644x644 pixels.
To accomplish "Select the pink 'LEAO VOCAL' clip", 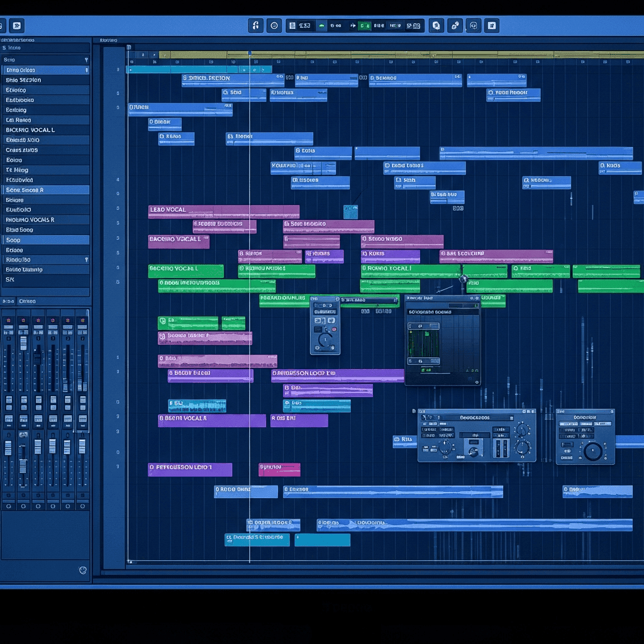I will pyautogui.click(x=224, y=211).
